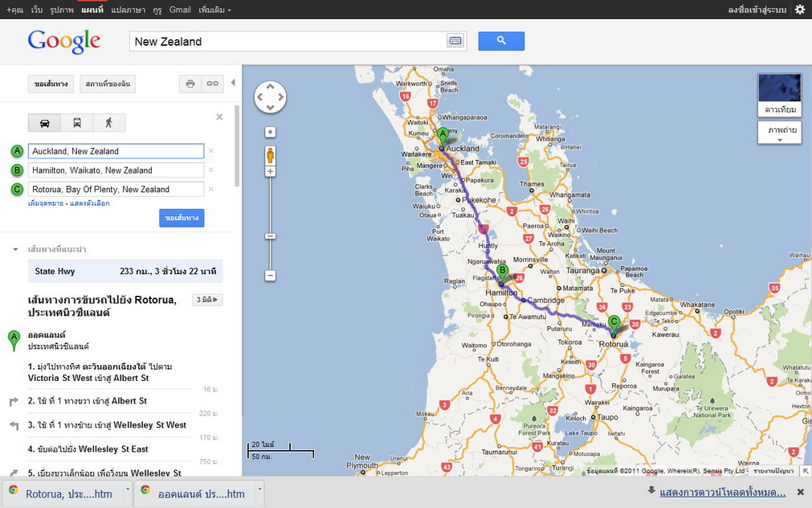Image resolution: width=812 pixels, height=508 pixels.
Task: Click the Hamilton, Waikato input field
Action: pos(116,170)
